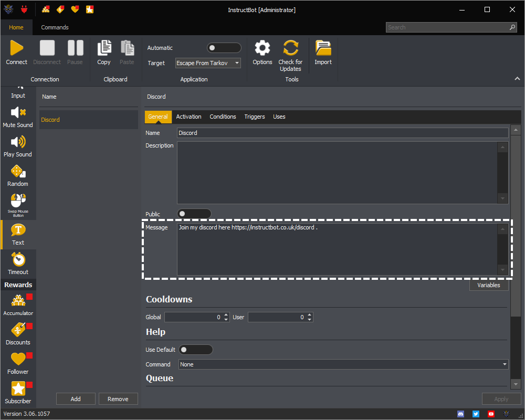Select the Random dice command type
Image resolution: width=525 pixels, height=420 pixels.
(x=18, y=176)
